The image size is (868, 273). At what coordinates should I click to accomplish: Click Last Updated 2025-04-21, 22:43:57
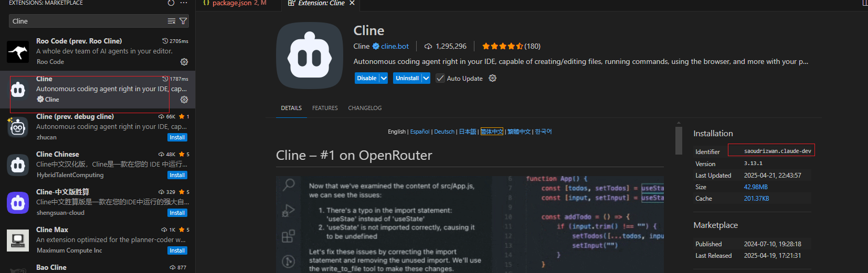772,176
